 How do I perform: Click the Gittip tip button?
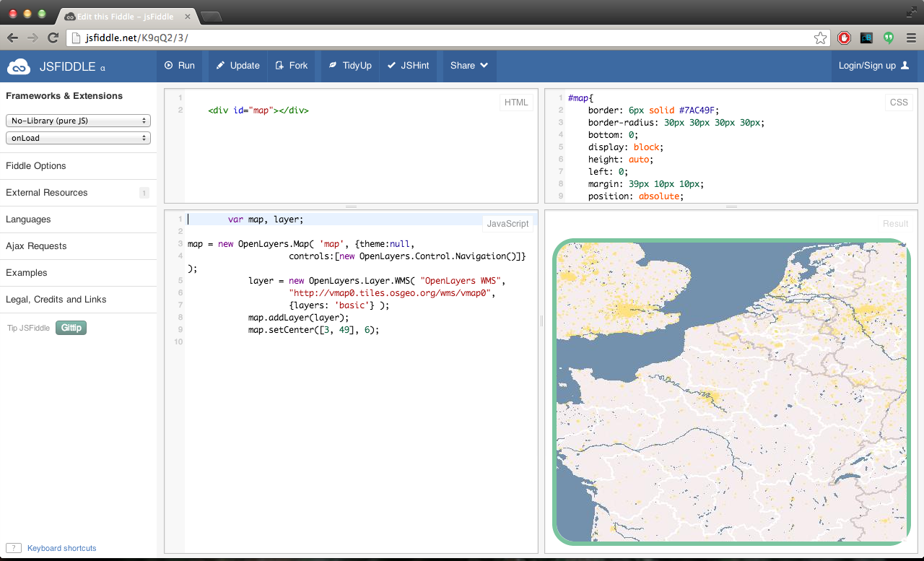[x=70, y=328]
